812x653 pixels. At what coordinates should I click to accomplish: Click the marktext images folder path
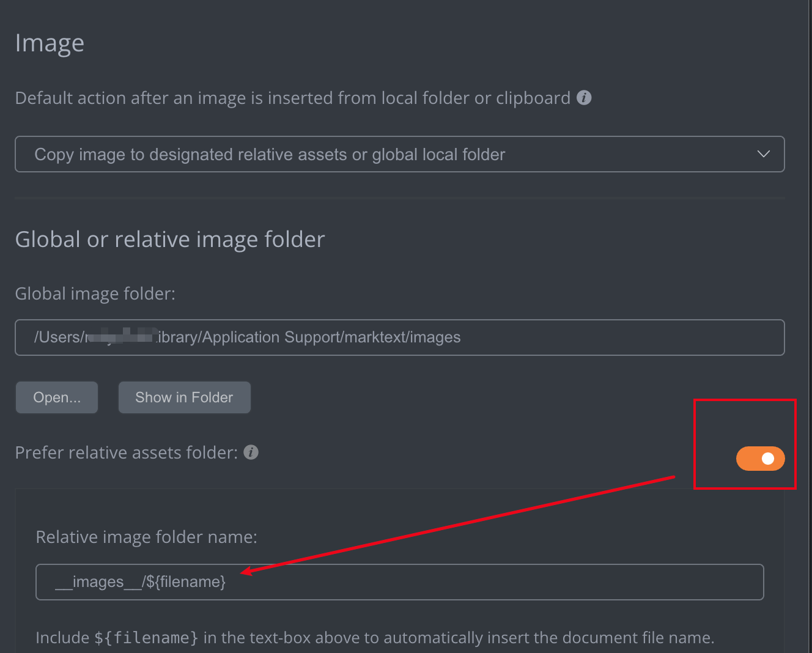point(247,338)
